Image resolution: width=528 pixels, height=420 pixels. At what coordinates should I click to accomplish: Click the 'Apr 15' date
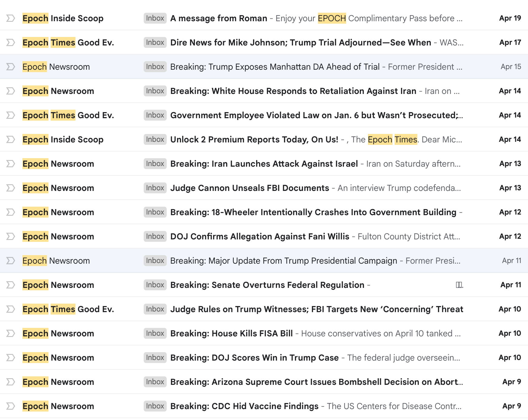(x=511, y=67)
